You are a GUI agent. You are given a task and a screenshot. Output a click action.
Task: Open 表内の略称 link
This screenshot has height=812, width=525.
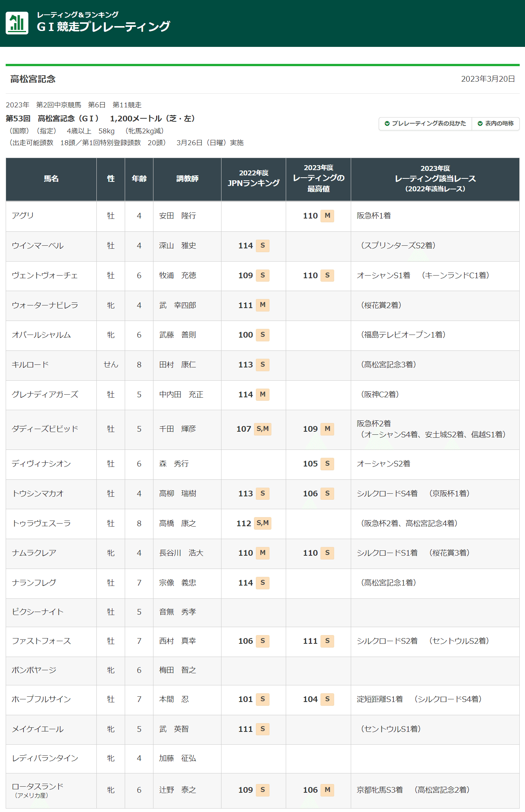[496, 124]
